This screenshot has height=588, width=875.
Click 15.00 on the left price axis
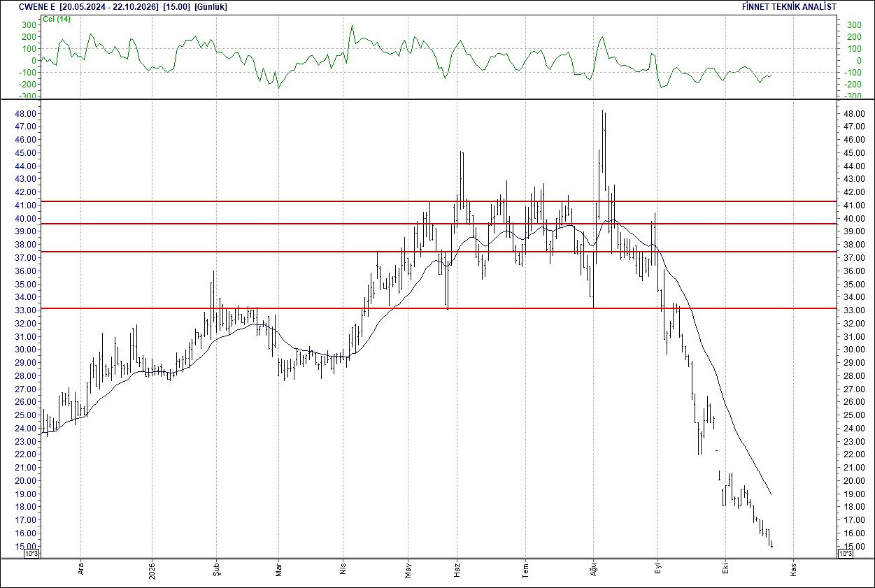click(x=24, y=546)
